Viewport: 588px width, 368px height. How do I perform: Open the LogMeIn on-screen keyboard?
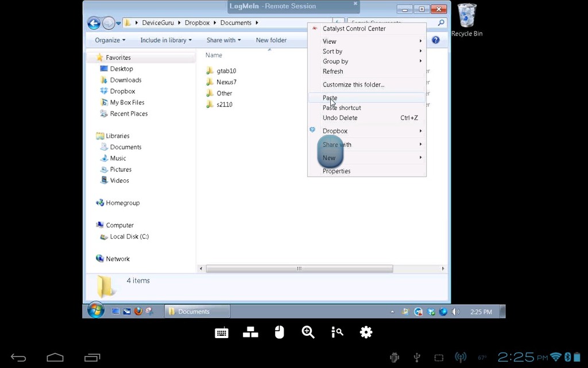point(222,333)
